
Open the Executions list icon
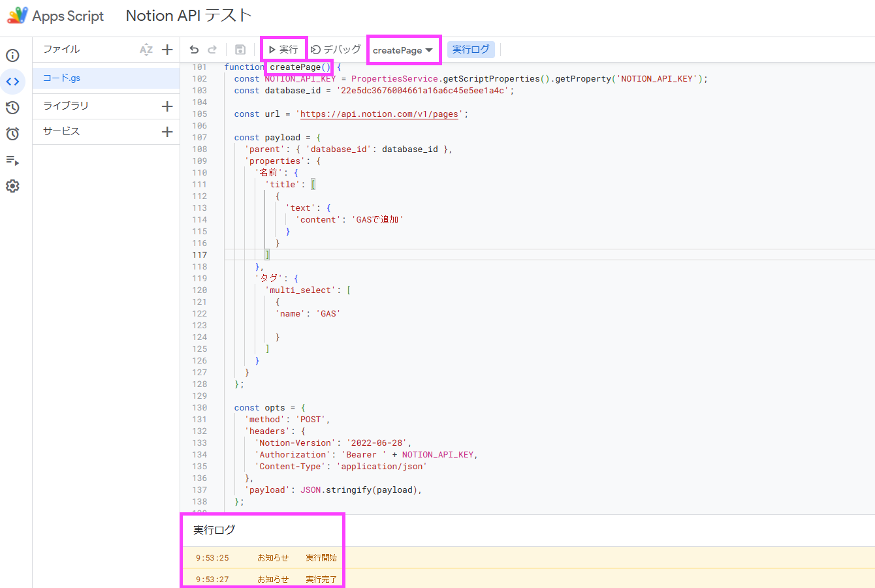coord(12,160)
